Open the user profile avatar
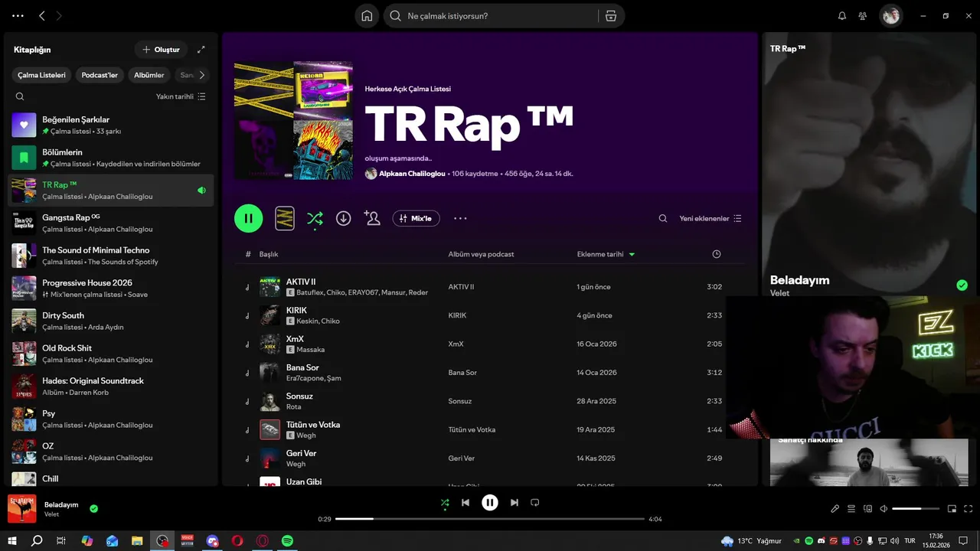The image size is (980, 551). point(890,16)
